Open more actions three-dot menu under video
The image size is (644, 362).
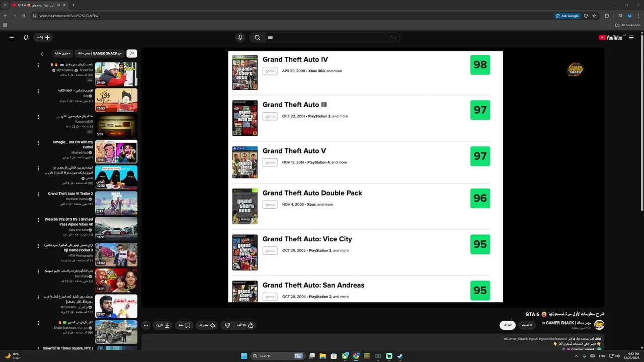[x=146, y=325]
